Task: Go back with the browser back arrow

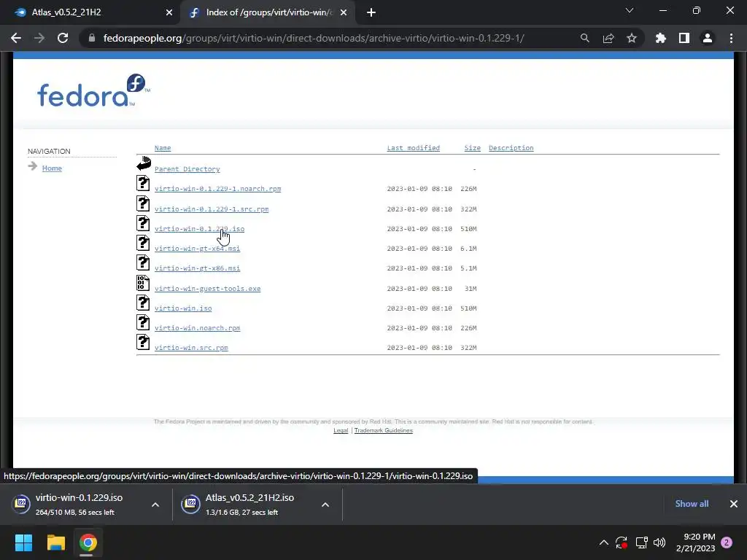Action: tap(16, 38)
